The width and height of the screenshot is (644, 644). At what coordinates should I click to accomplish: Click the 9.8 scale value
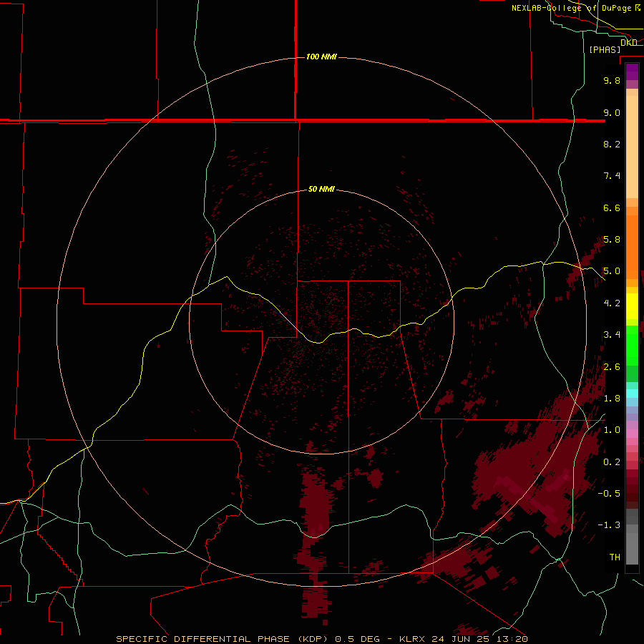(x=612, y=80)
